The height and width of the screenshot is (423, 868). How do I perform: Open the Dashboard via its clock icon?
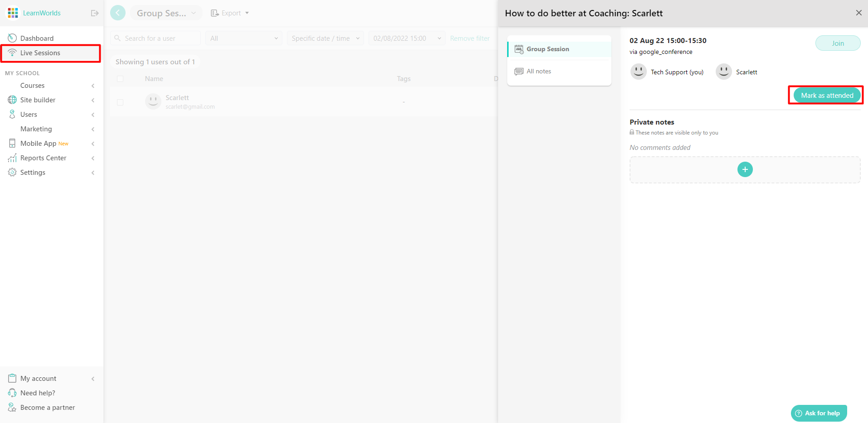click(x=12, y=38)
